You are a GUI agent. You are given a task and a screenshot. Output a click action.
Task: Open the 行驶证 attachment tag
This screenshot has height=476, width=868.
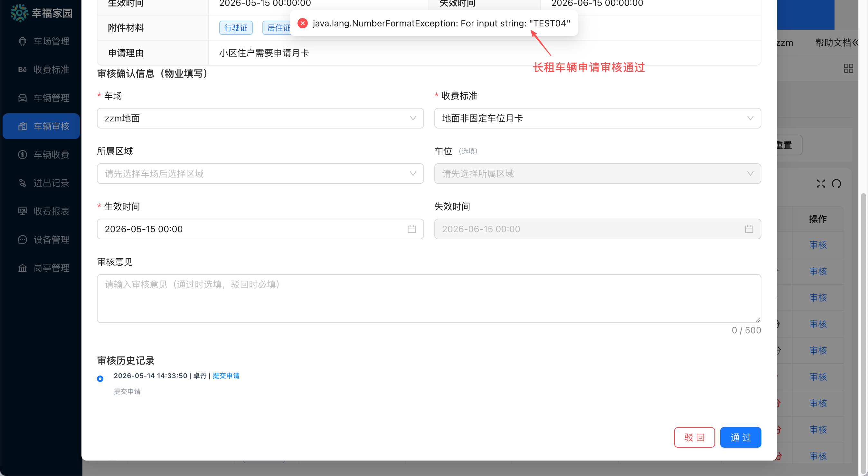(236, 28)
